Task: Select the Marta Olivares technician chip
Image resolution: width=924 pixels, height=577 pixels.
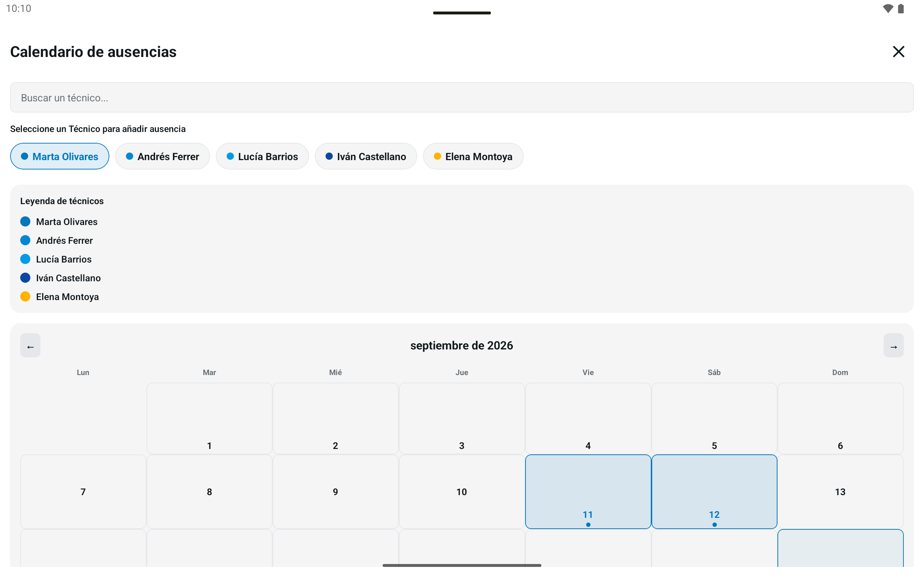Action: (x=60, y=157)
